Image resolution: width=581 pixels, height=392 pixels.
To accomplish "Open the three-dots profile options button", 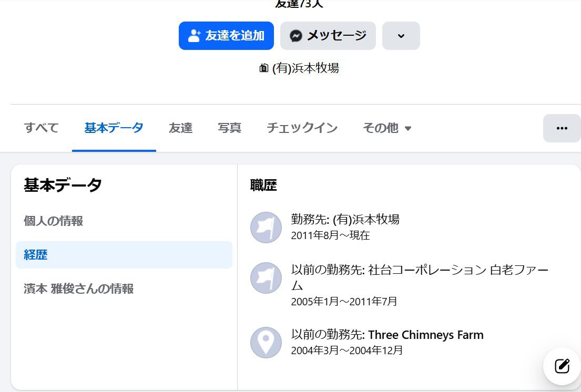I will pyautogui.click(x=562, y=128).
